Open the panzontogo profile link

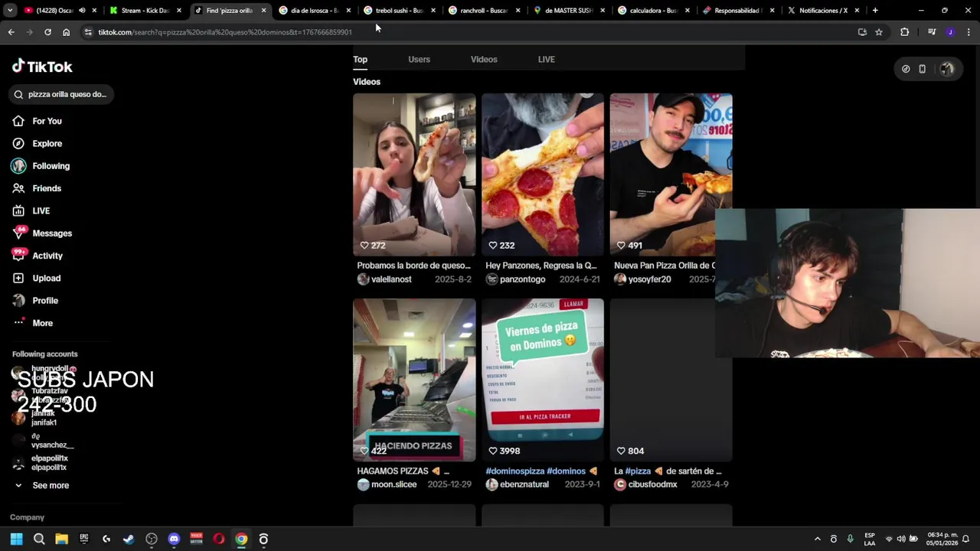(522, 279)
